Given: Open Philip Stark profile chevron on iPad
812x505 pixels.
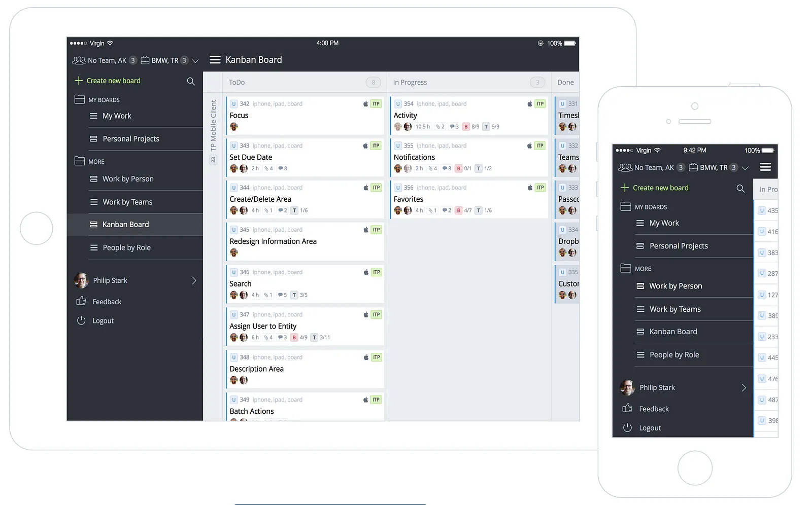Looking at the screenshot, I should [x=194, y=280].
